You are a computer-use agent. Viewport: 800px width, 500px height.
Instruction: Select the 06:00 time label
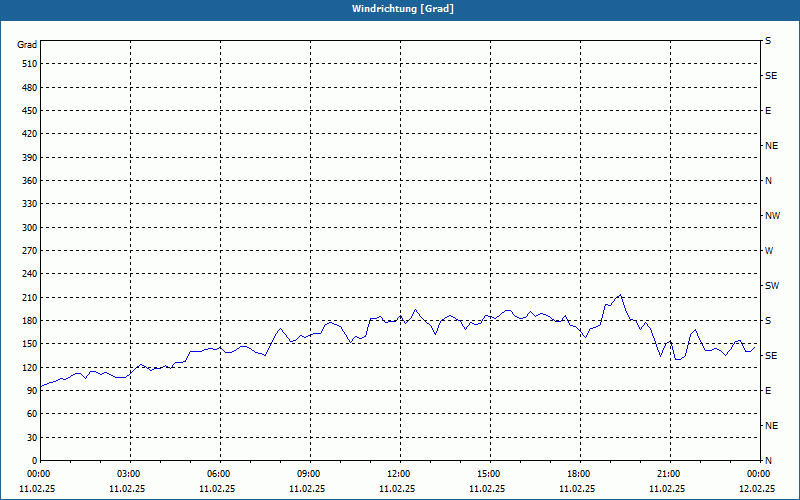(219, 474)
